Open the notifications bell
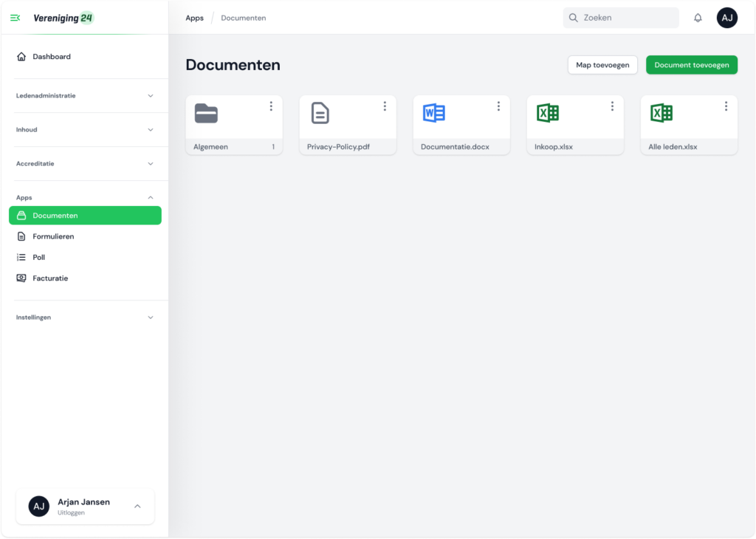Viewport: 756px width, 539px height. coord(698,18)
